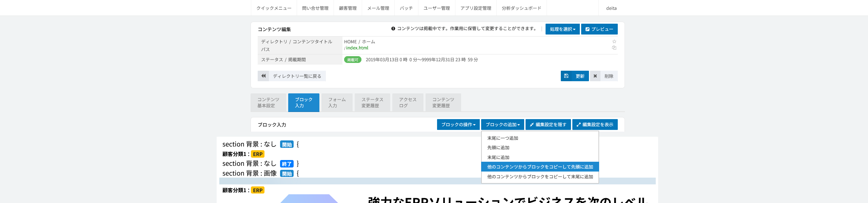
Task: Go back via ディレクトリ一覧に戻る
Action: click(x=292, y=76)
